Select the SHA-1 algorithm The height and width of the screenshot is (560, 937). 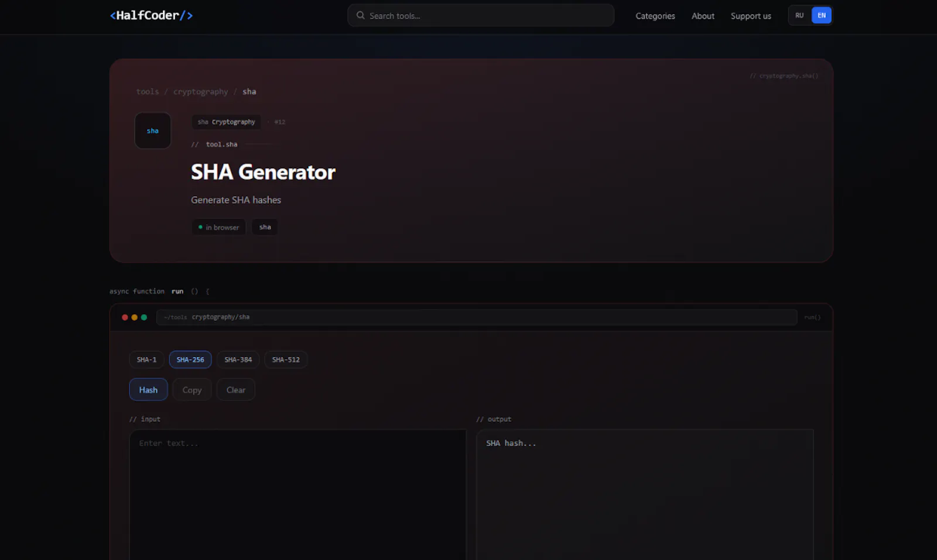point(146,360)
